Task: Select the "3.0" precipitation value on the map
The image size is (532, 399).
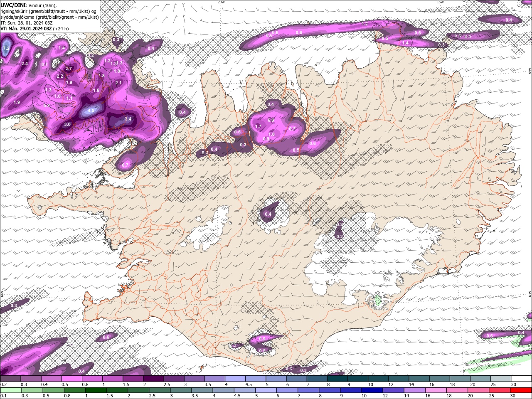Action: coord(67,124)
